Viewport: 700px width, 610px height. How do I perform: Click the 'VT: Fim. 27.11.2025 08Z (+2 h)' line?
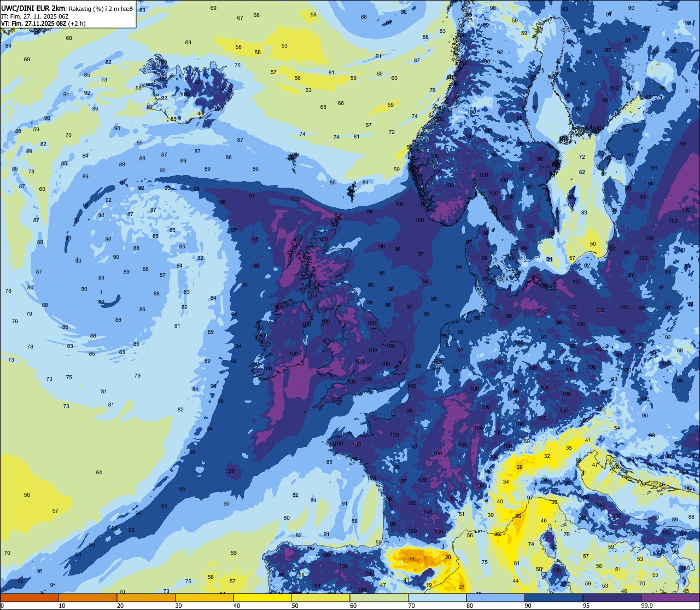(43, 24)
